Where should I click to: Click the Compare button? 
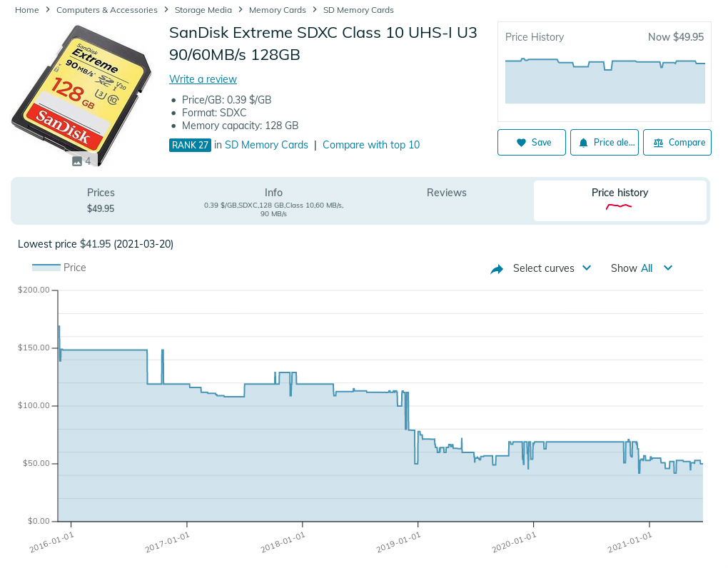click(677, 143)
